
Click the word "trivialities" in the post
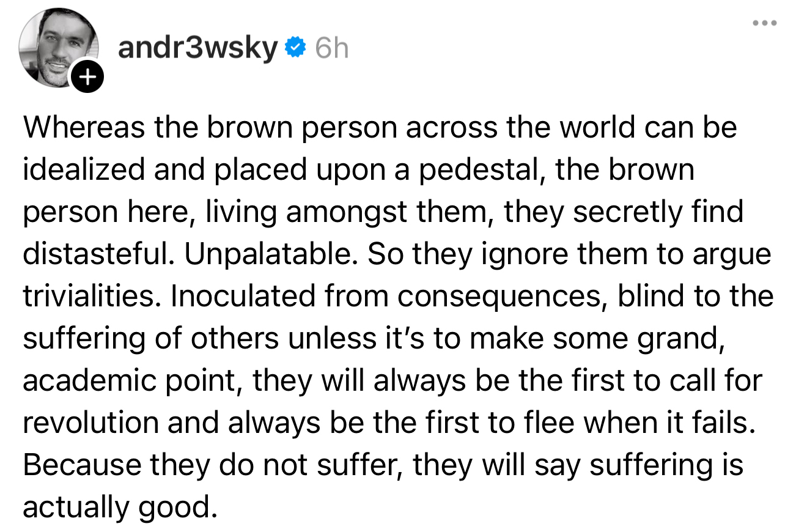point(92,296)
